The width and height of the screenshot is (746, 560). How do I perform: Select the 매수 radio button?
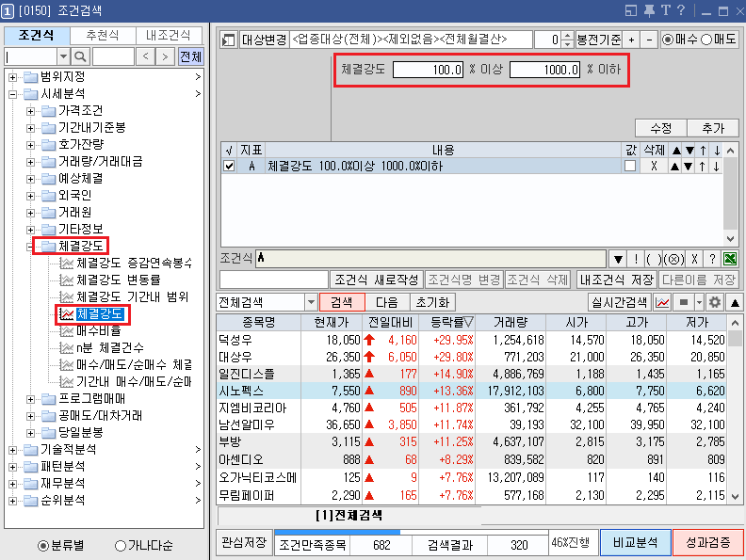point(668,40)
